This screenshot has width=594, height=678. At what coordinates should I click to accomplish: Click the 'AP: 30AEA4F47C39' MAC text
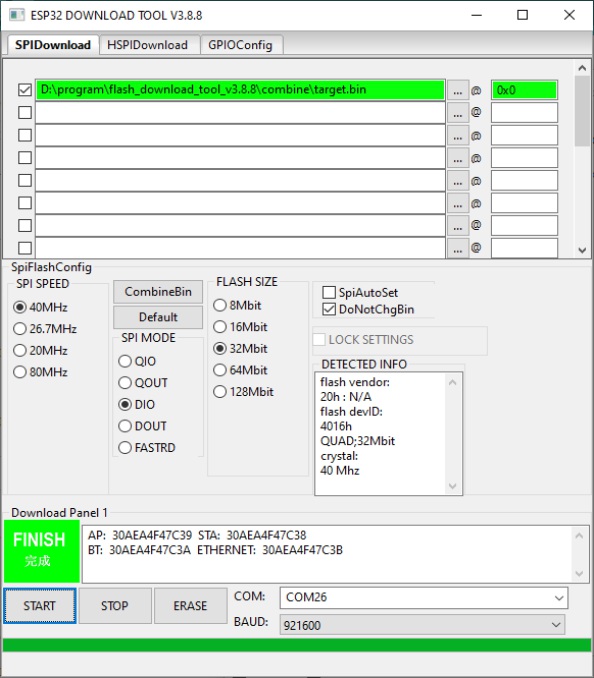[x=140, y=535]
